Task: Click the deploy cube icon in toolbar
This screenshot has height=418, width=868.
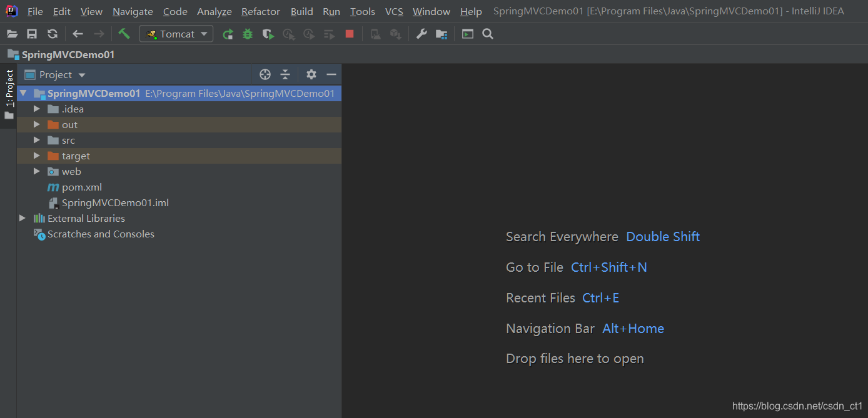Action: [x=395, y=34]
